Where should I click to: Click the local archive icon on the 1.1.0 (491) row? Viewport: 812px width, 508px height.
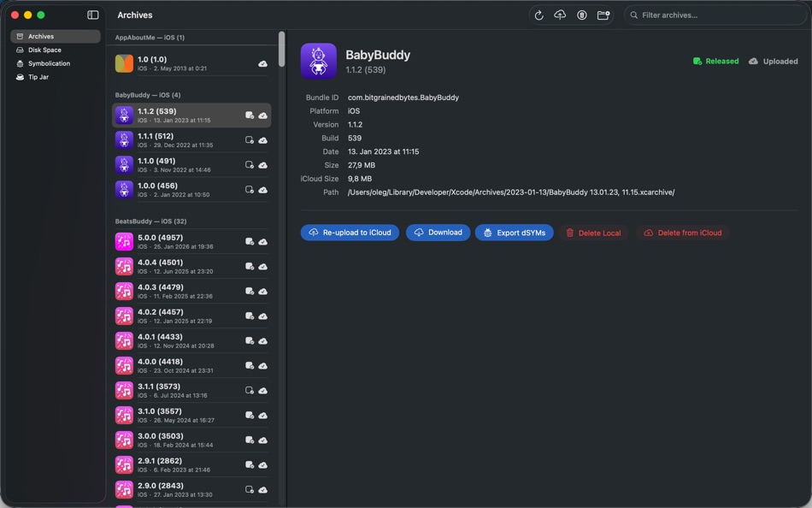click(250, 165)
